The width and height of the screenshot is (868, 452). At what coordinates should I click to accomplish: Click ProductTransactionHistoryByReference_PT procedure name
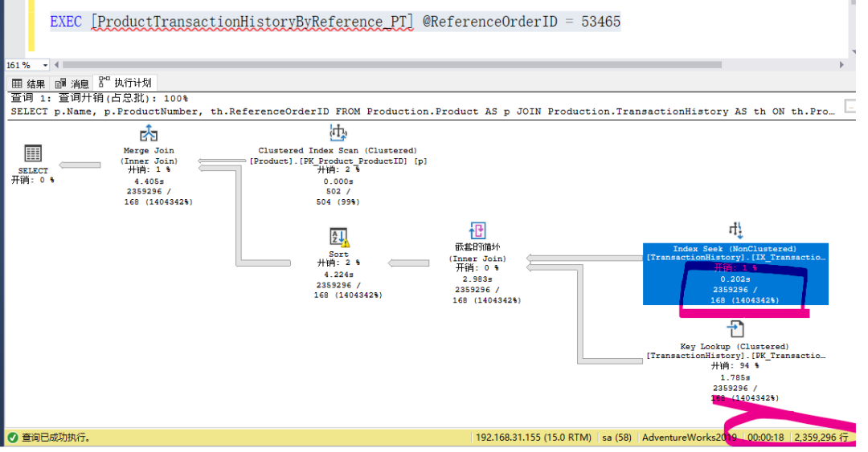(252, 22)
